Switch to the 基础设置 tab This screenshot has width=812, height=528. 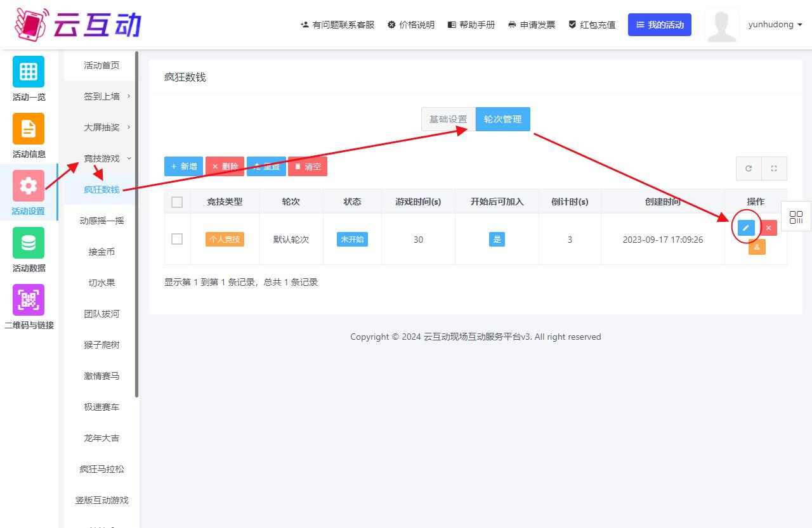pos(448,119)
